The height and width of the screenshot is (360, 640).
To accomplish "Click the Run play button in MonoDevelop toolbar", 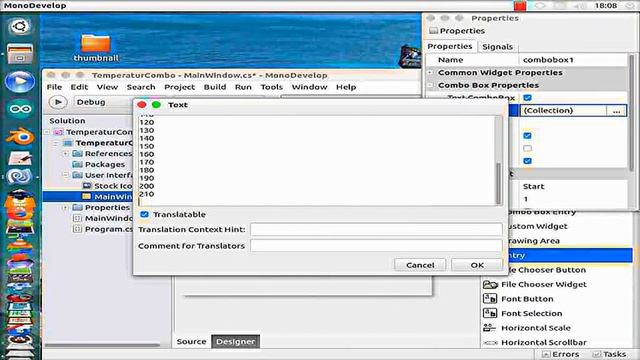I will point(58,102).
